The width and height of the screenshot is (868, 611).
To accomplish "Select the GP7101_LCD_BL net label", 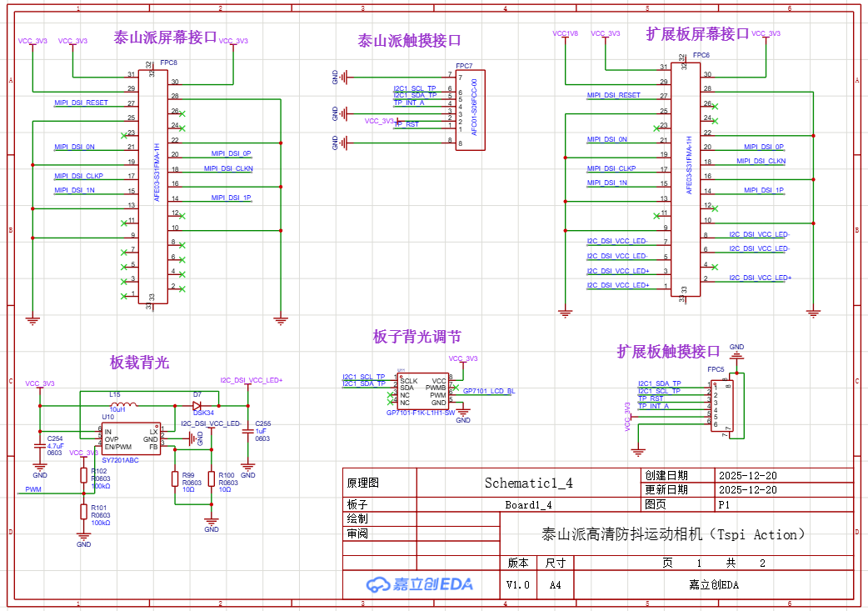I will (x=489, y=391).
